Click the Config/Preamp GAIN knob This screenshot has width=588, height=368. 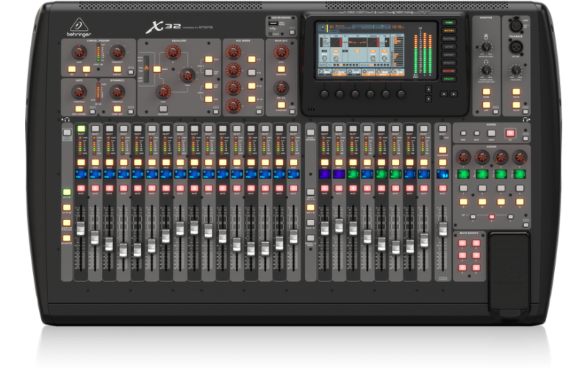[x=79, y=52]
